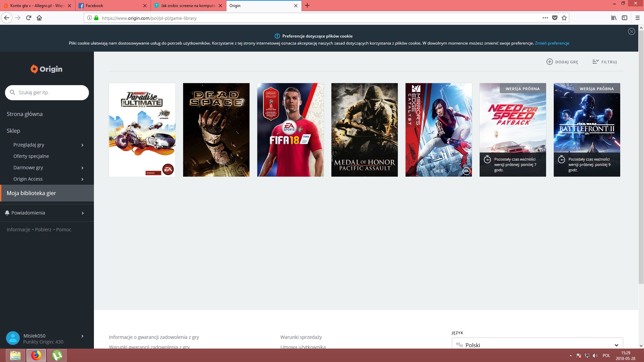
Task: Click Pomoc link in sidebar
Action: (64, 230)
